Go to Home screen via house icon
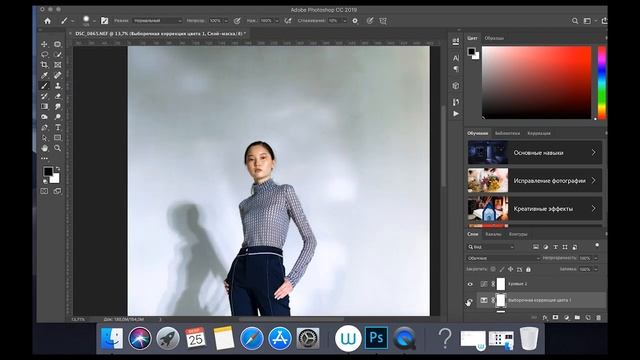The height and width of the screenshot is (360, 640). click(47, 21)
